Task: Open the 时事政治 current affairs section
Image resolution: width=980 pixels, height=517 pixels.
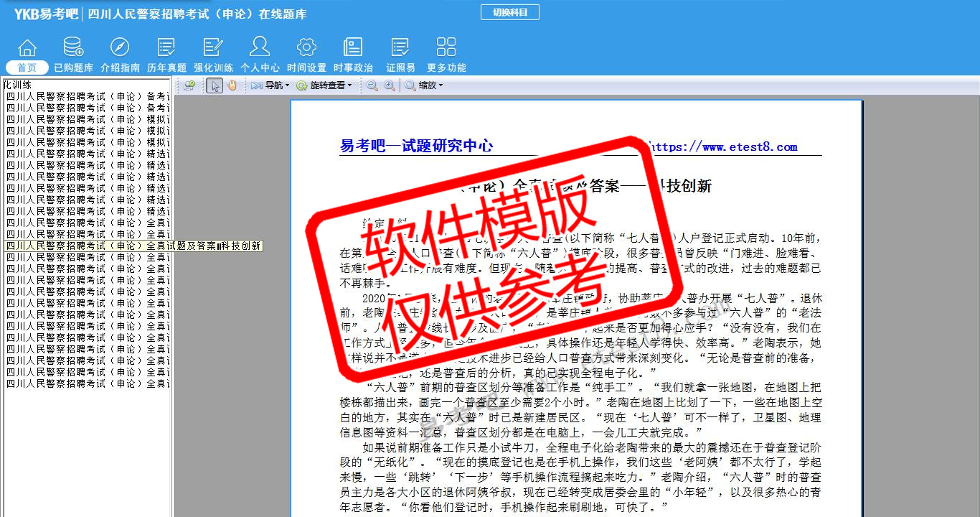Action: point(353,56)
